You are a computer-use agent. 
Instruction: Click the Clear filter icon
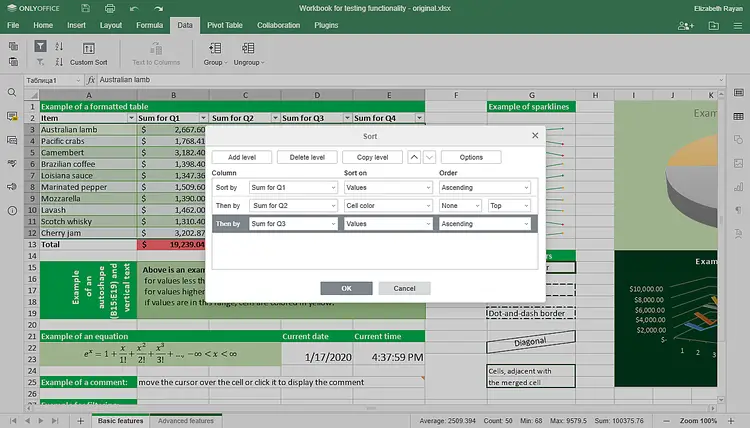(x=40, y=62)
